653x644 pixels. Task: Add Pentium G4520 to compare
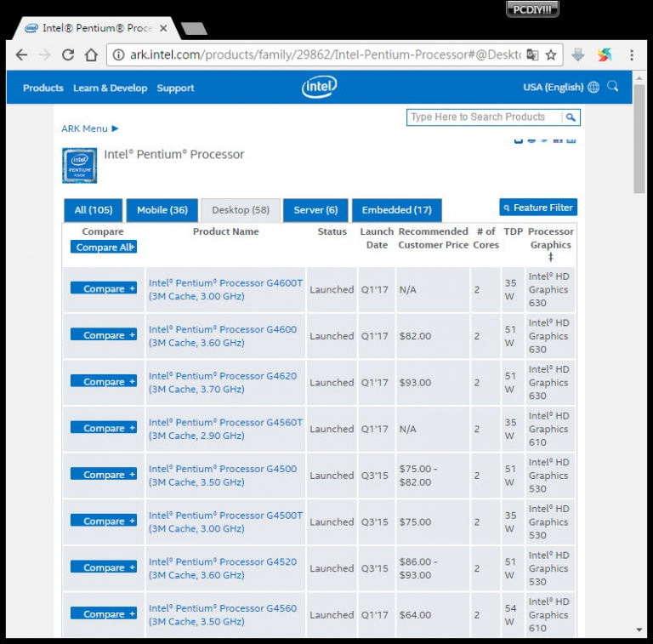[x=104, y=567]
